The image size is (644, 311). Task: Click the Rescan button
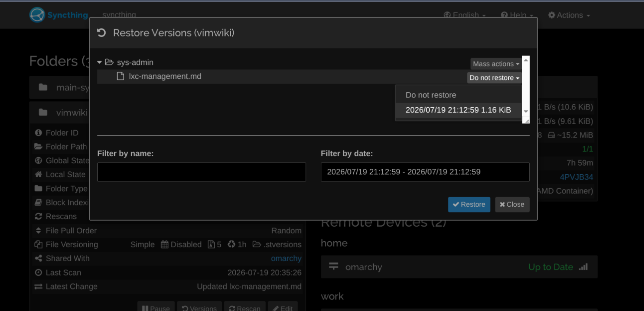(245, 308)
